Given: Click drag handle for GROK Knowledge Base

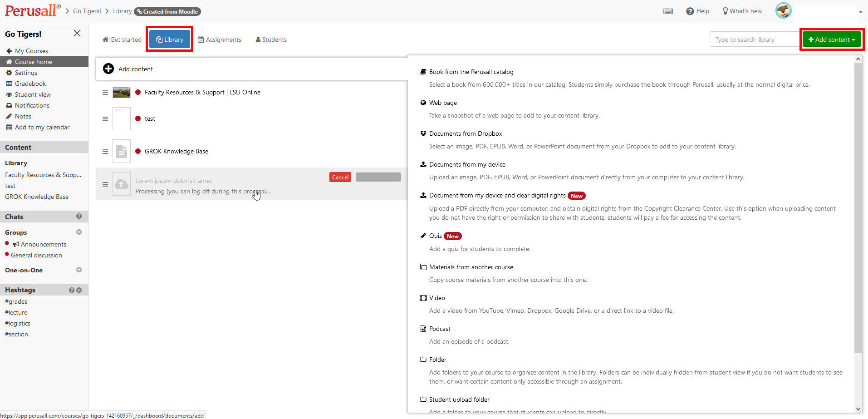Looking at the screenshot, I should click(105, 152).
